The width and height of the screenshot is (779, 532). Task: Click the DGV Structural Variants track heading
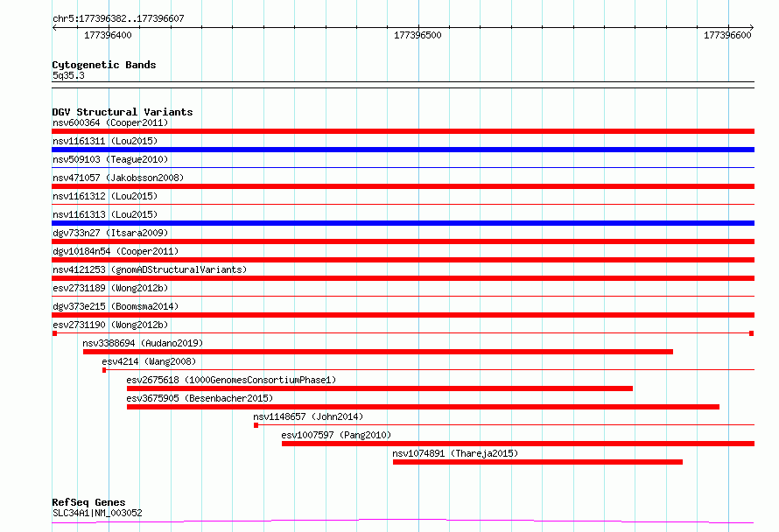click(123, 112)
